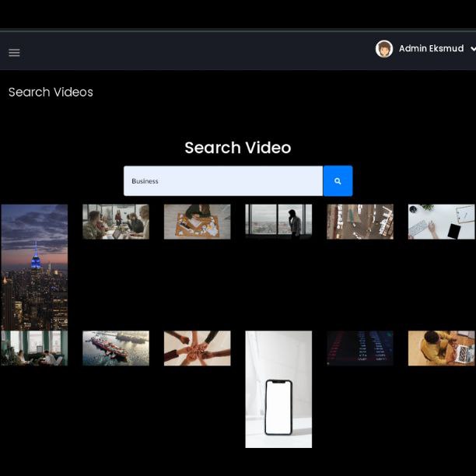Select the office with teal curtains video
The height and width of the screenshot is (476, 476).
click(34, 348)
